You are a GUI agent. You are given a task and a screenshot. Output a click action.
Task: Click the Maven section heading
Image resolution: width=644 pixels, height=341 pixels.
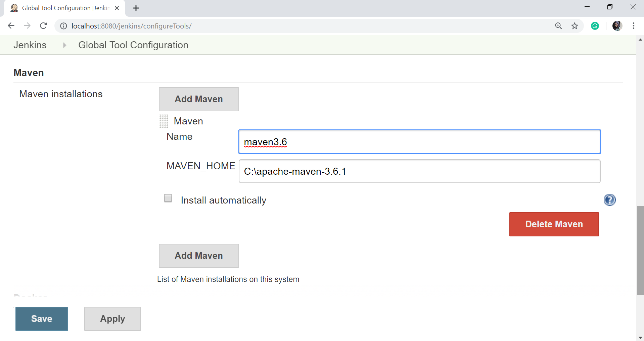(29, 73)
